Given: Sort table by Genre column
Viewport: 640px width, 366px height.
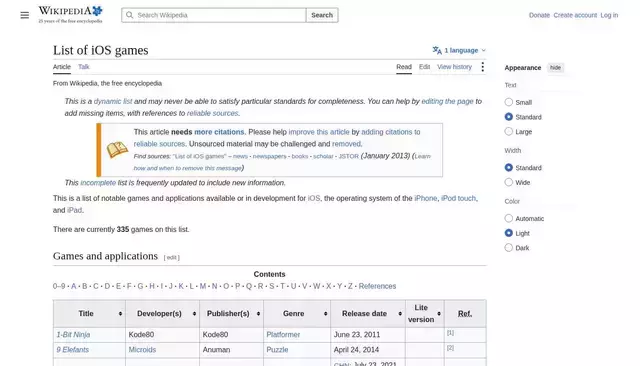Looking at the screenshot, I should pos(325,314).
